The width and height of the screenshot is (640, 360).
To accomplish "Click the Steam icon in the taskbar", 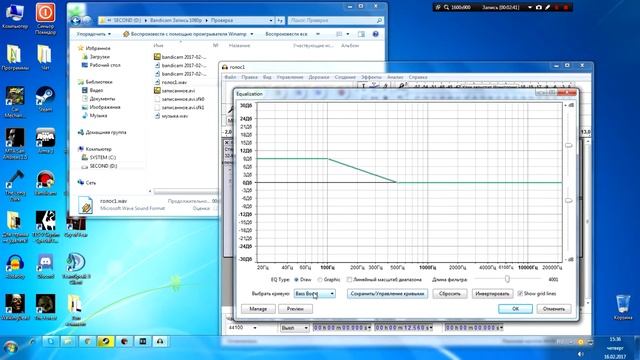I will (105, 341).
